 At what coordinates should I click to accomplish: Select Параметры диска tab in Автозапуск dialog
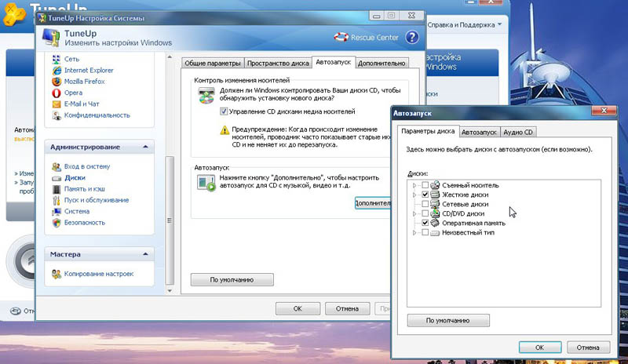tap(428, 131)
